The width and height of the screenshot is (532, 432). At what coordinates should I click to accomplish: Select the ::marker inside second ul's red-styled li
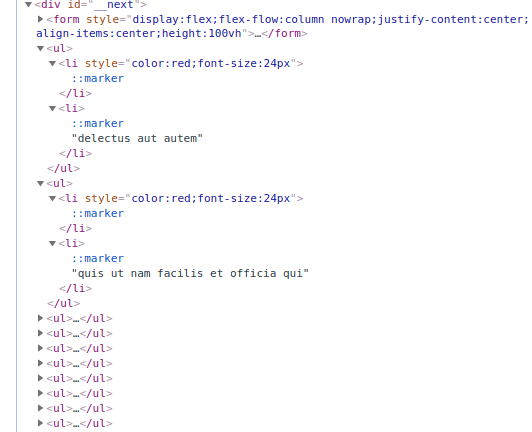click(98, 213)
